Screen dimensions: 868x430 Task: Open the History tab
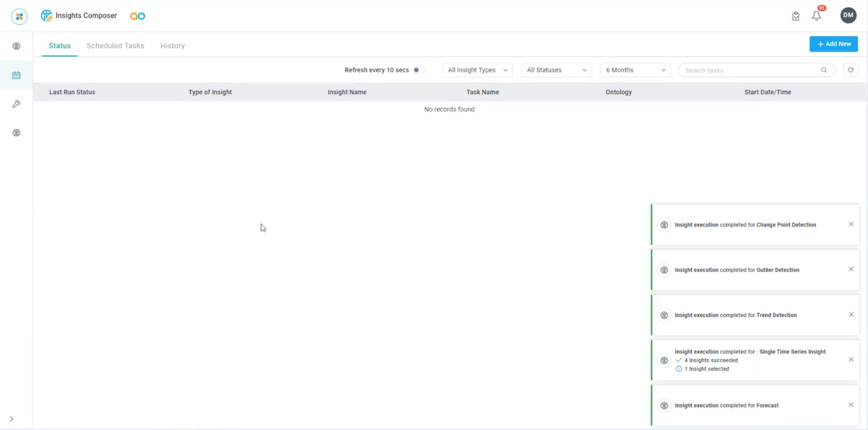pos(172,45)
